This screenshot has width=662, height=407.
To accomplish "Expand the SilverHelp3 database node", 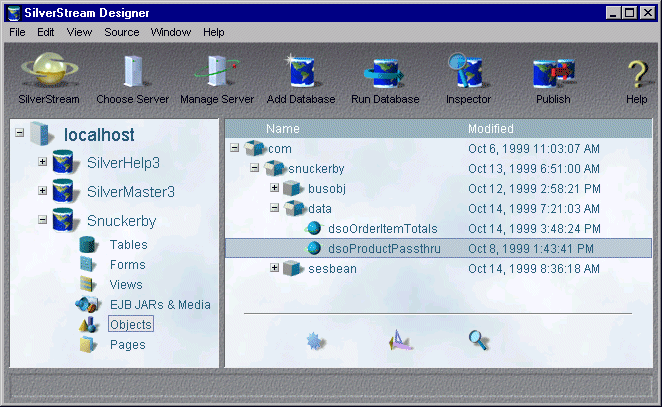I will click(42, 161).
